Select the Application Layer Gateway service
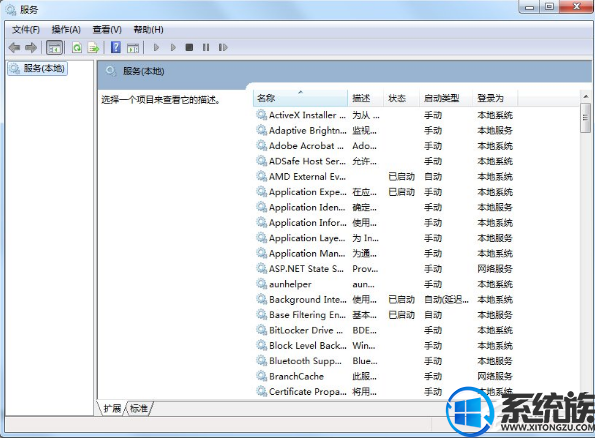Screen dimensions: 595x440 tap(385, 238)
